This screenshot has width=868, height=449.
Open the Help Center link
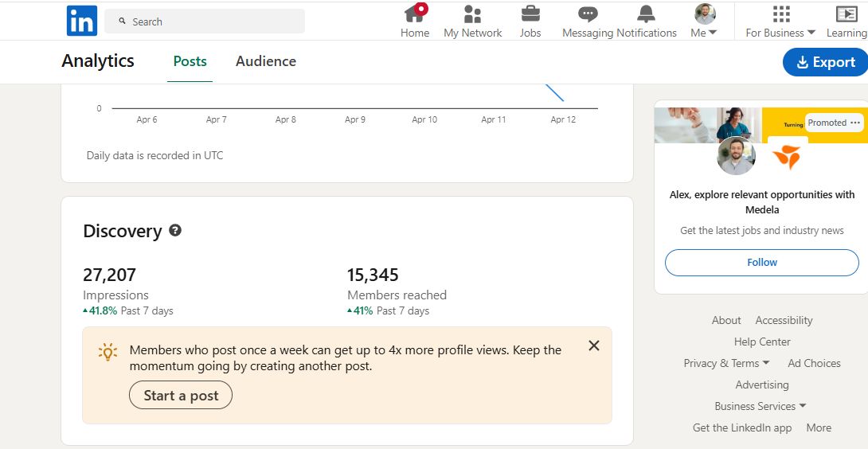(762, 342)
